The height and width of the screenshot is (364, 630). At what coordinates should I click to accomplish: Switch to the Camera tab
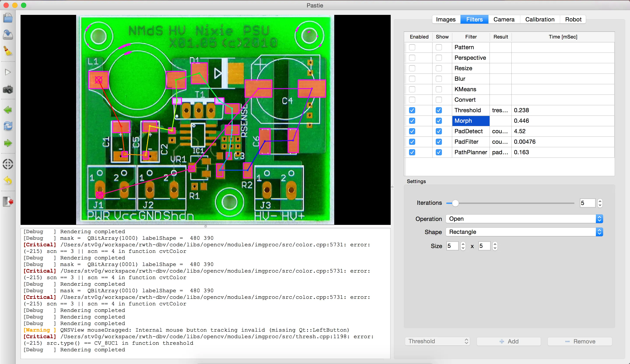(504, 19)
